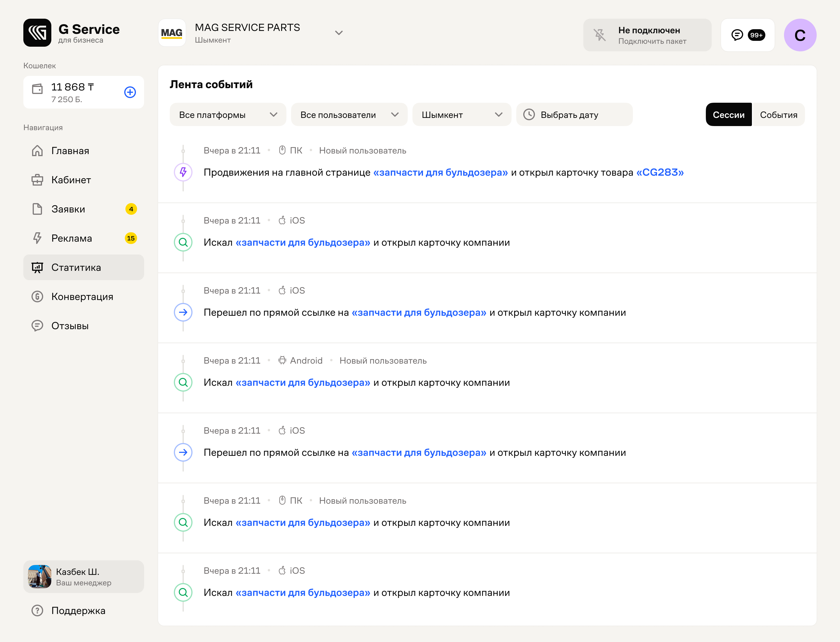Screen dimensions: 840x642
Task: Expand the MAG SERVICE PARTS company switcher chevron
Action: (339, 33)
